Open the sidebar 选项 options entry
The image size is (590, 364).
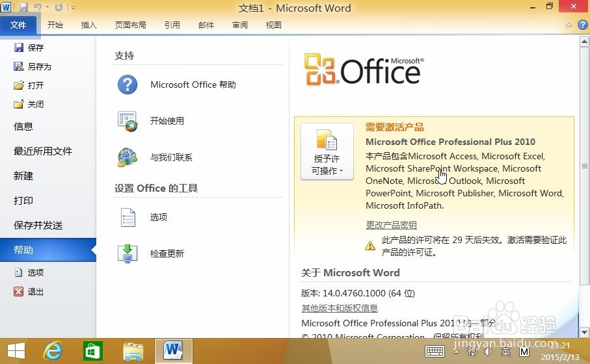click(x=29, y=272)
